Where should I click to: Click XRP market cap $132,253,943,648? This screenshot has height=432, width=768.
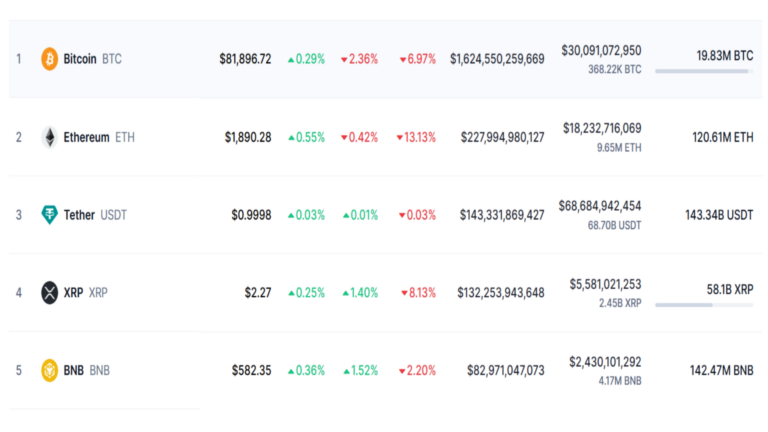(502, 293)
